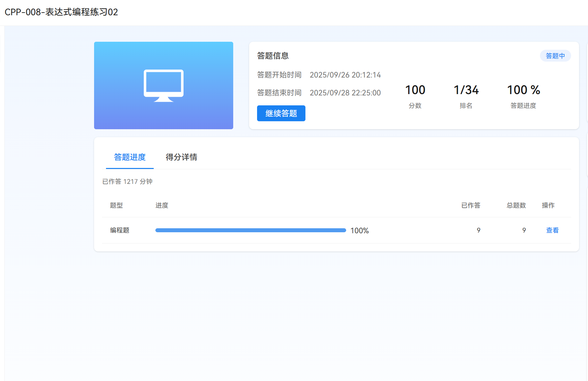Click the ranking value 1/34
The width and height of the screenshot is (588, 381).
click(x=466, y=90)
